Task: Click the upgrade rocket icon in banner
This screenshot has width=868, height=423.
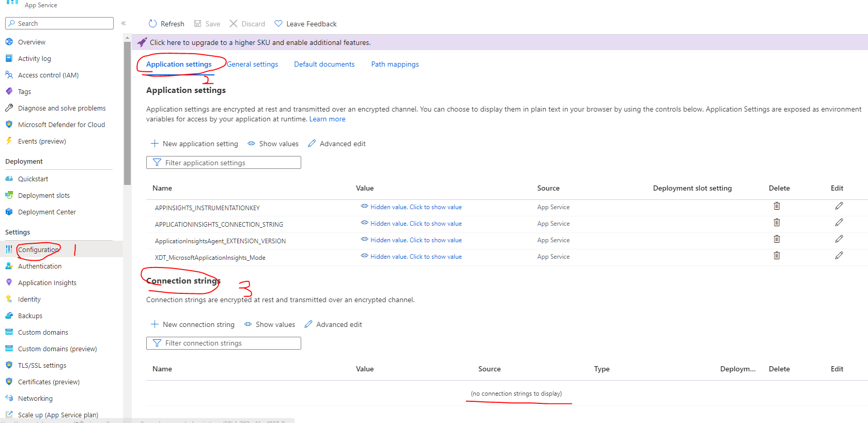Action: 142,42
